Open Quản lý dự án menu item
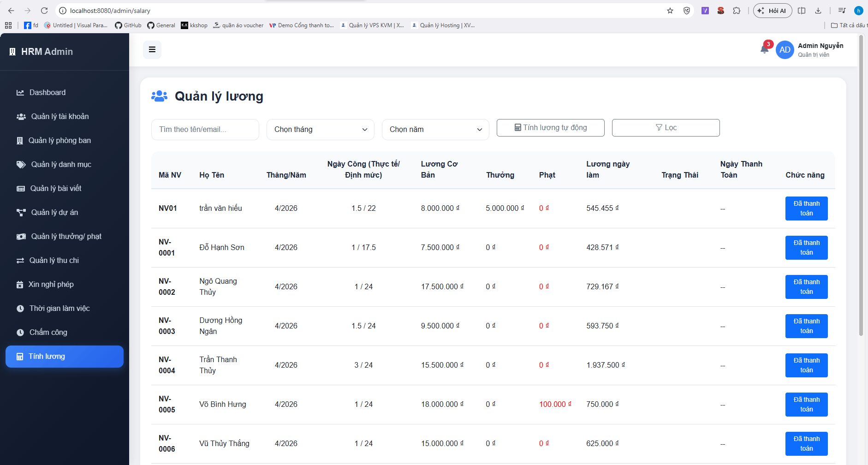 (x=65, y=213)
